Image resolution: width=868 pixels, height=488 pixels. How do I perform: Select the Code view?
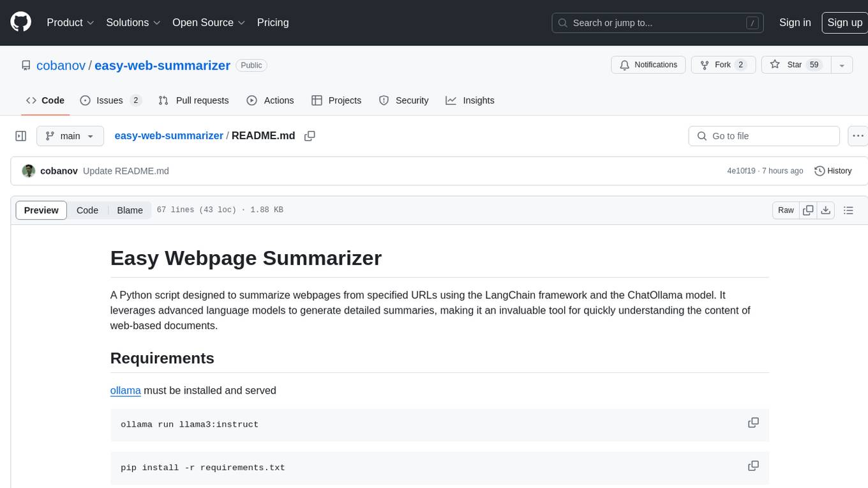[87, 210]
